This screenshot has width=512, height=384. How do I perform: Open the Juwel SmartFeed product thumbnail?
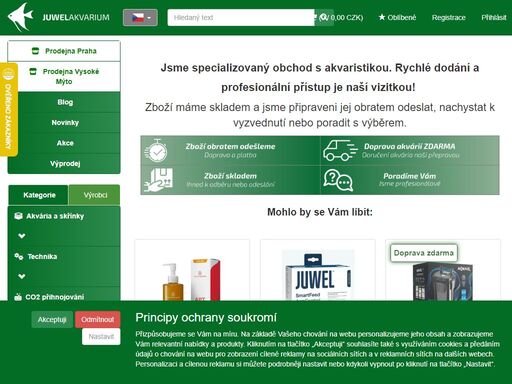317,275
